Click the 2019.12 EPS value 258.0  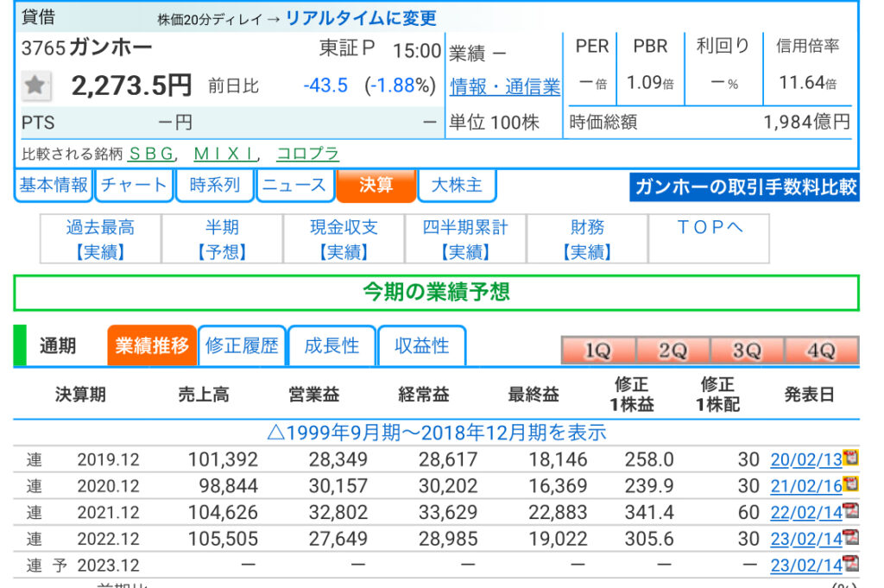pos(649,459)
